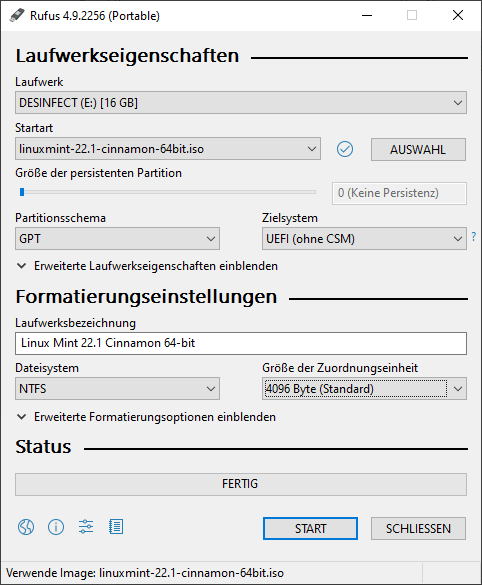The height and width of the screenshot is (585, 482).
Task: Click the AUSWAHL button
Action: (x=418, y=150)
